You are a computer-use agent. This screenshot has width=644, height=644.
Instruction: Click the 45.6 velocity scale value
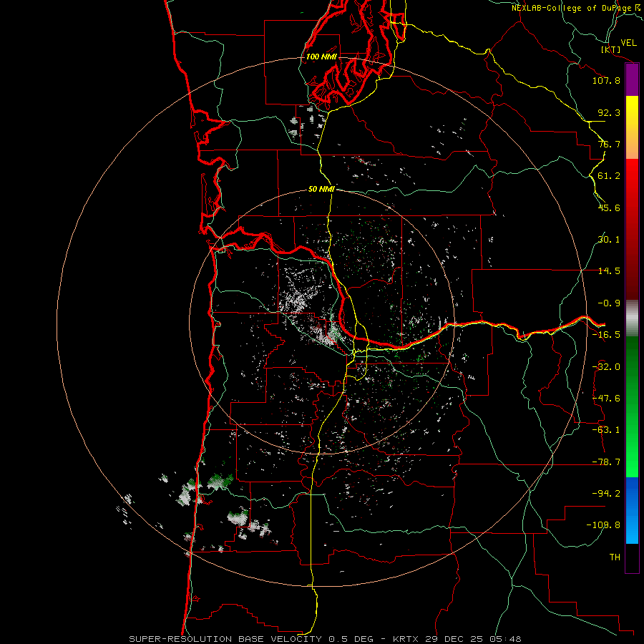pyautogui.click(x=609, y=208)
